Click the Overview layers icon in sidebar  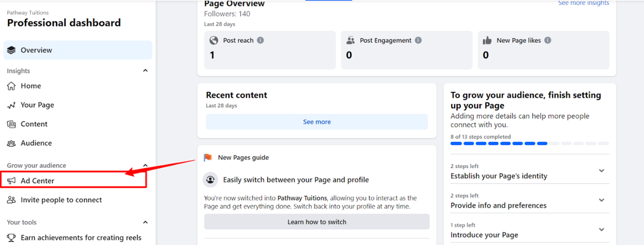12,50
